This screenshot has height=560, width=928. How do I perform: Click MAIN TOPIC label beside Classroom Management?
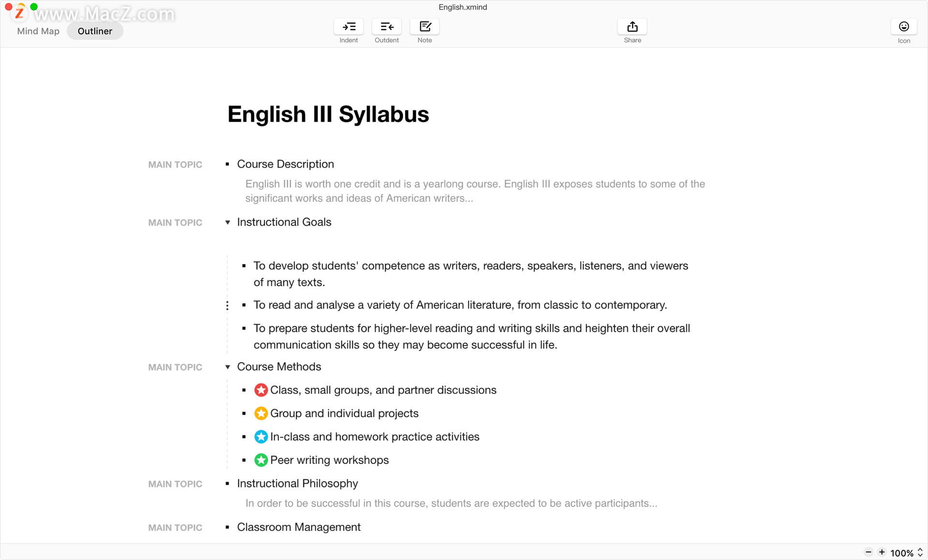click(x=175, y=528)
